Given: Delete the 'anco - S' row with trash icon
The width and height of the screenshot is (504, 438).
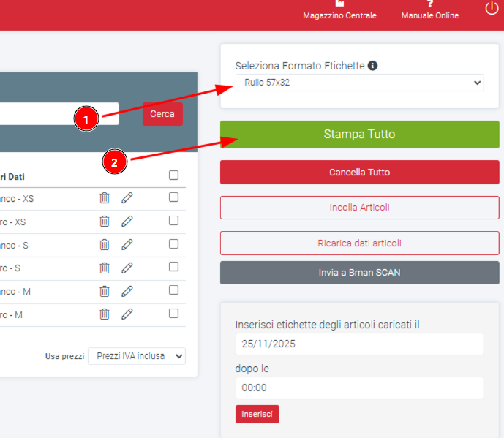Looking at the screenshot, I should tap(105, 244).
